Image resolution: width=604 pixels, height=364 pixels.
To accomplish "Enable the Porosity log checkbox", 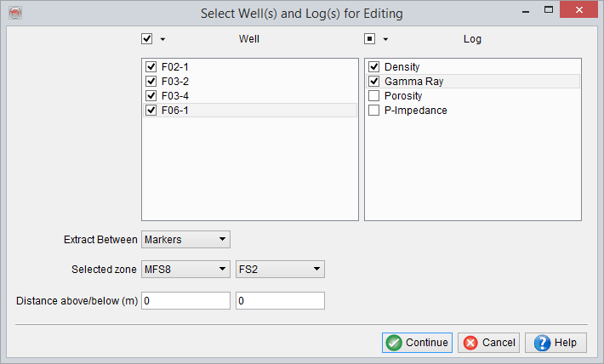I will pyautogui.click(x=373, y=96).
